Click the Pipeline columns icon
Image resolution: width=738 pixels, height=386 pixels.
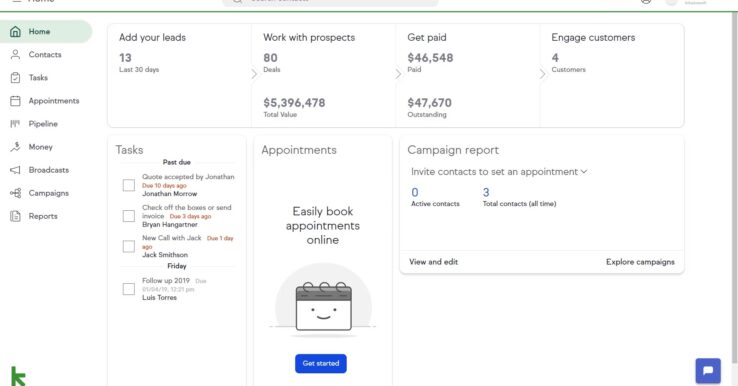(16, 124)
